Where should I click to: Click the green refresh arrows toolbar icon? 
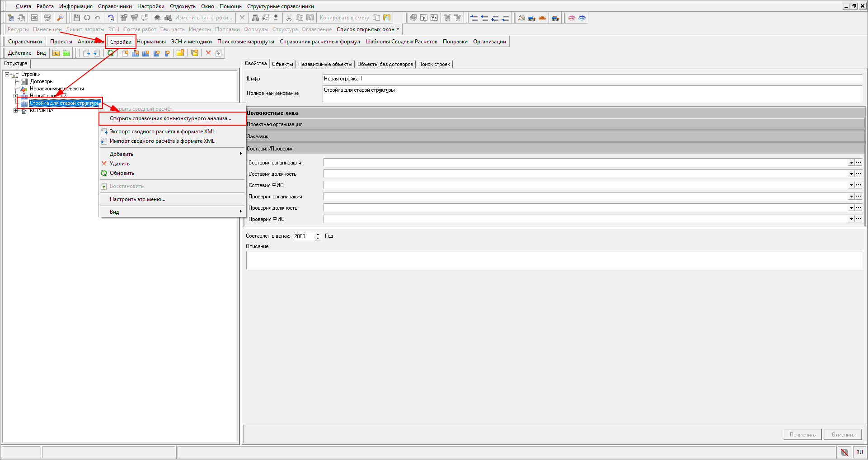111,53
